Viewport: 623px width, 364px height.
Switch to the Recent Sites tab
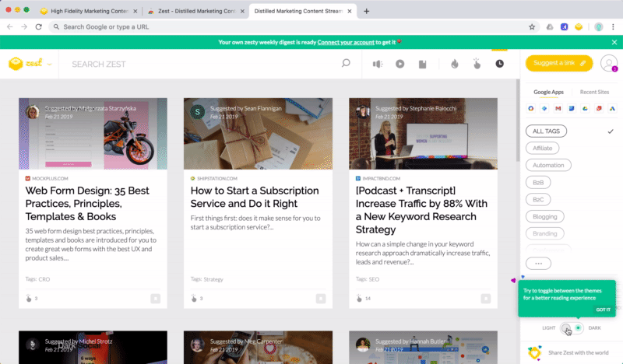(594, 92)
